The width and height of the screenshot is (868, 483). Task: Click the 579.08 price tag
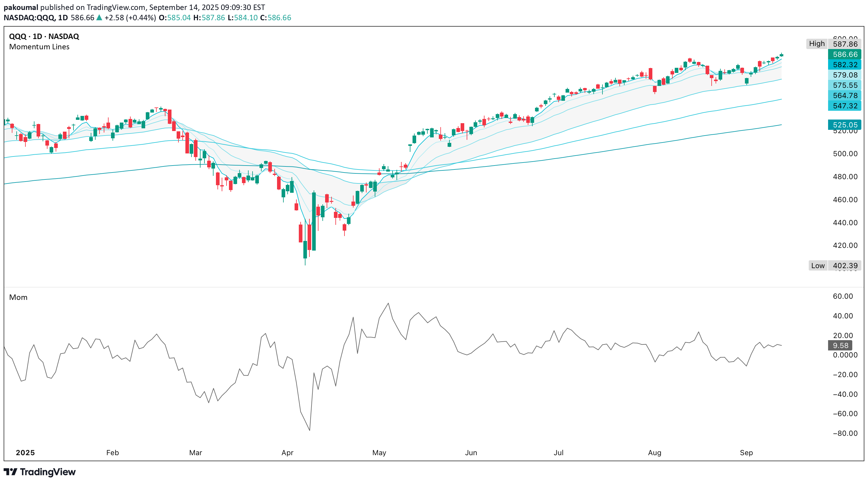[x=844, y=75]
